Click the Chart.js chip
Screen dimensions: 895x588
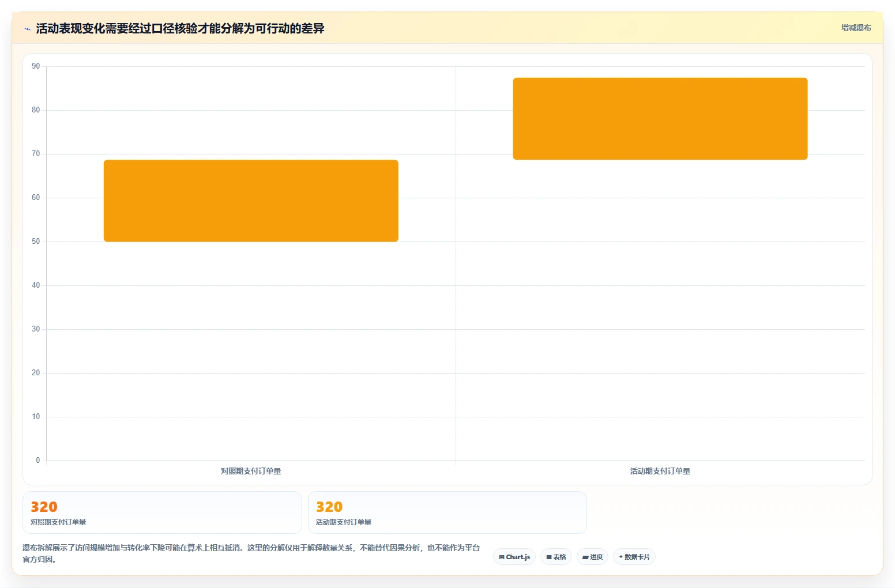[x=514, y=557]
